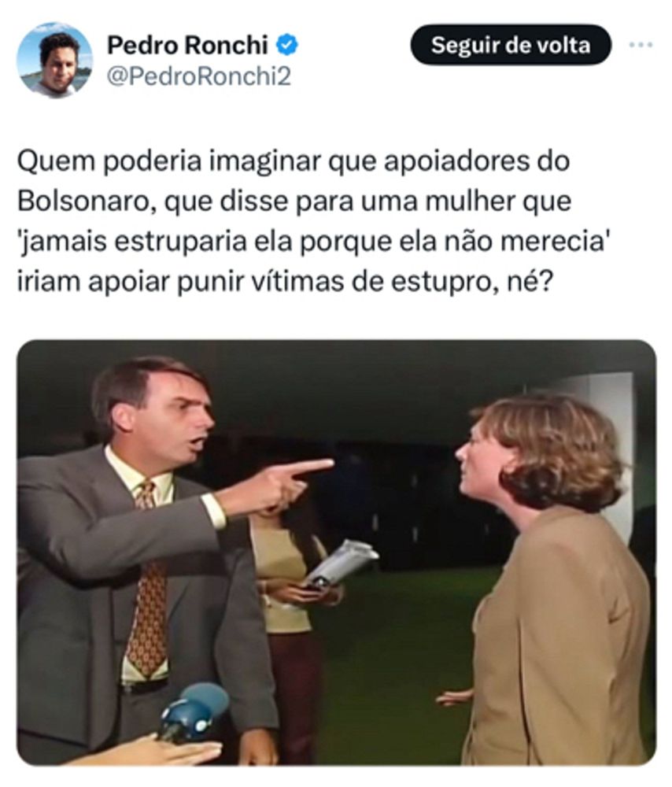Visit the @PedroRonchi2 handle
This screenshot has width=672, height=787.
199,77
